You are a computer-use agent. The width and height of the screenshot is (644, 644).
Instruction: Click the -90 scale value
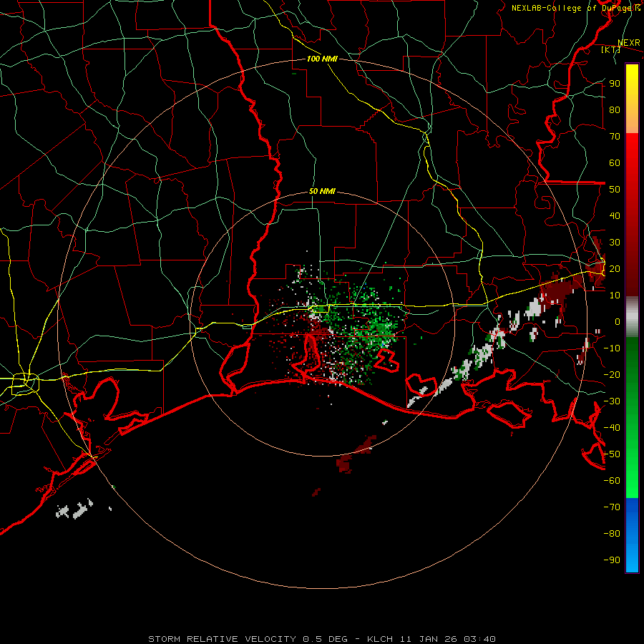click(x=612, y=560)
